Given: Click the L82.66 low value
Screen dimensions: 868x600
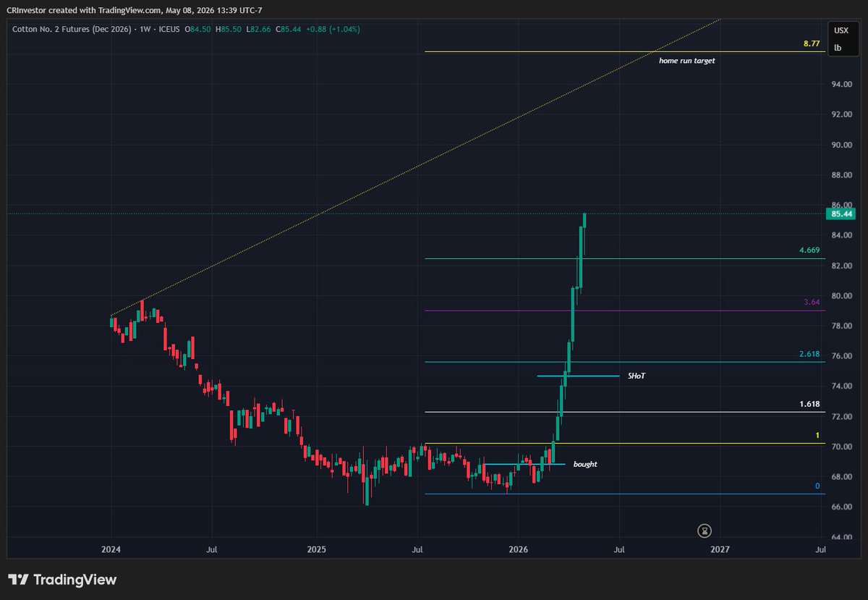Looking at the screenshot, I should tap(258, 29).
